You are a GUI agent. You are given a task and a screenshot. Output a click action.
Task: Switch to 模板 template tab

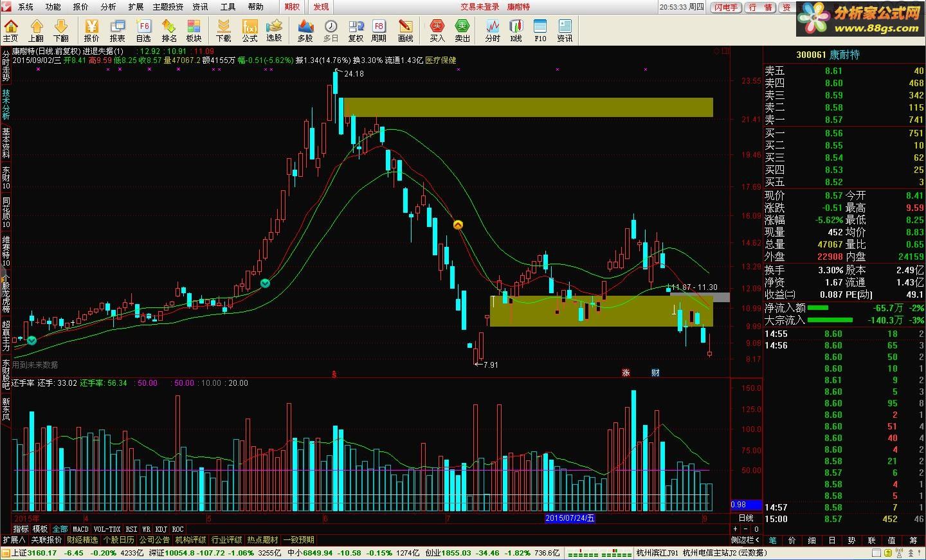point(40,529)
